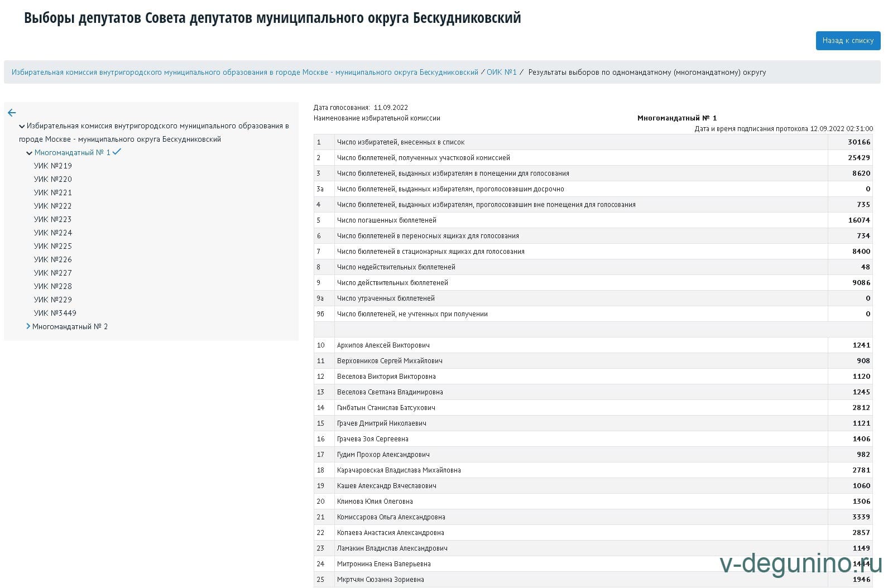Choose УИК №3449 from the list
The height and width of the screenshot is (588, 888).
[55, 313]
